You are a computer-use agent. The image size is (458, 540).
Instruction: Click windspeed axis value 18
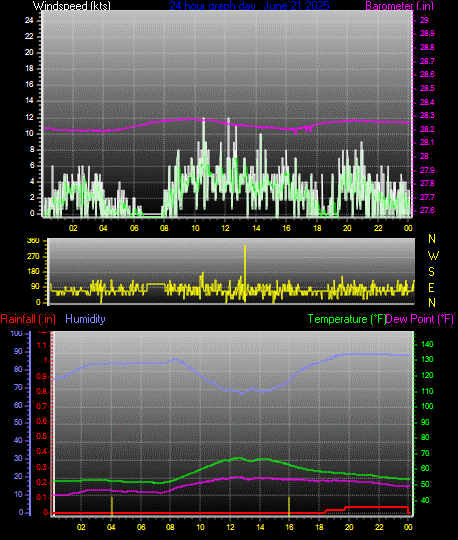click(x=29, y=68)
